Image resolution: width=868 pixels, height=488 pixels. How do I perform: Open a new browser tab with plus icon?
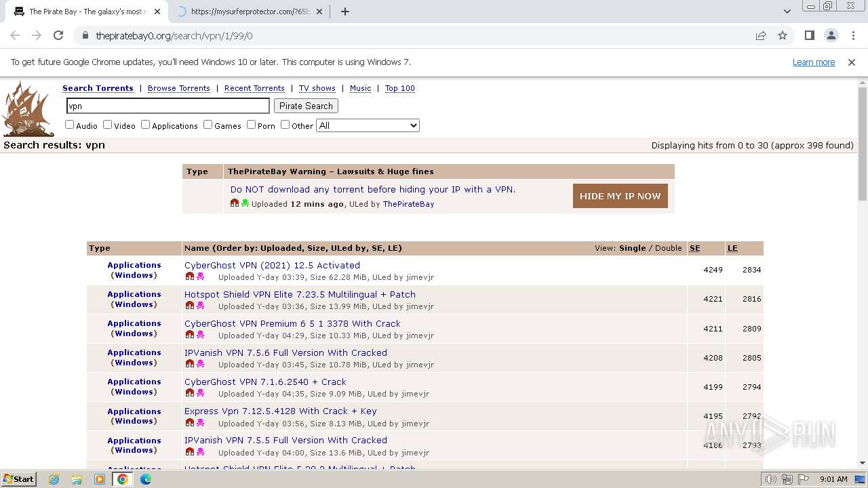(345, 12)
